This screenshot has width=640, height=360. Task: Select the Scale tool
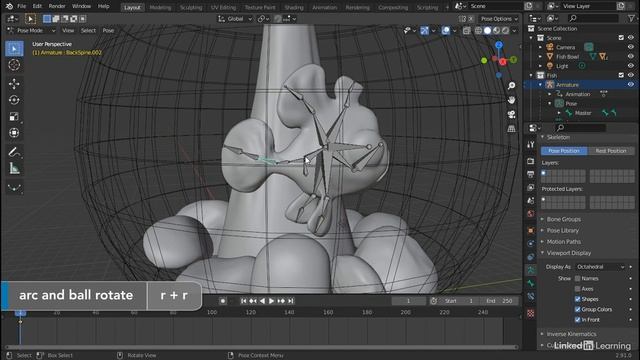(x=14, y=117)
